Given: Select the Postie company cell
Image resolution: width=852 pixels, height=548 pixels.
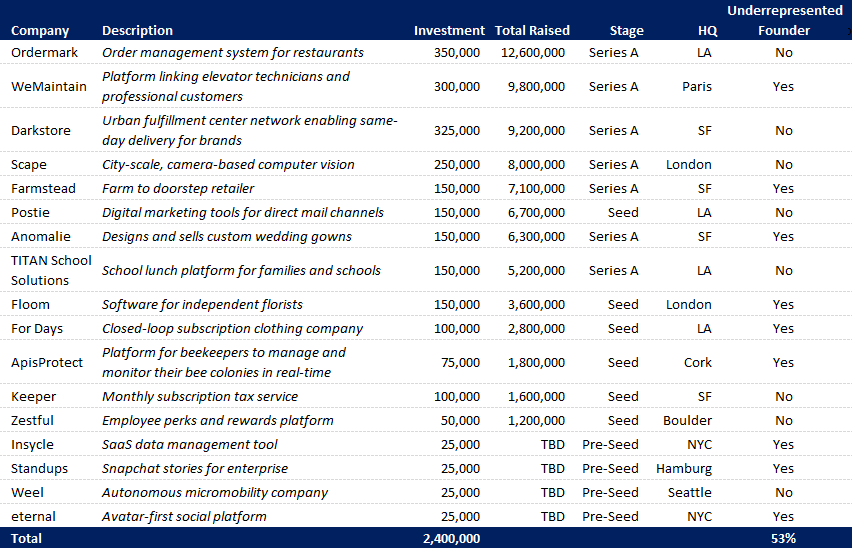Looking at the screenshot, I should [30, 212].
